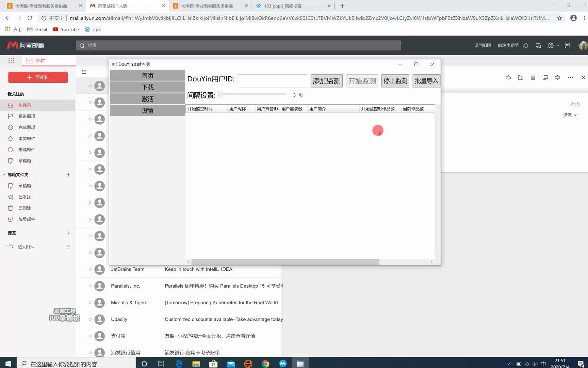Click the move-to-folder icon in mail toolbar

[521, 78]
